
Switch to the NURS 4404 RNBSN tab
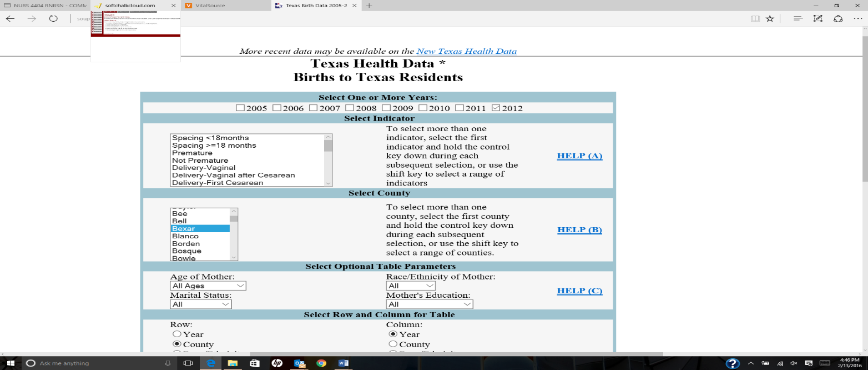[43, 6]
